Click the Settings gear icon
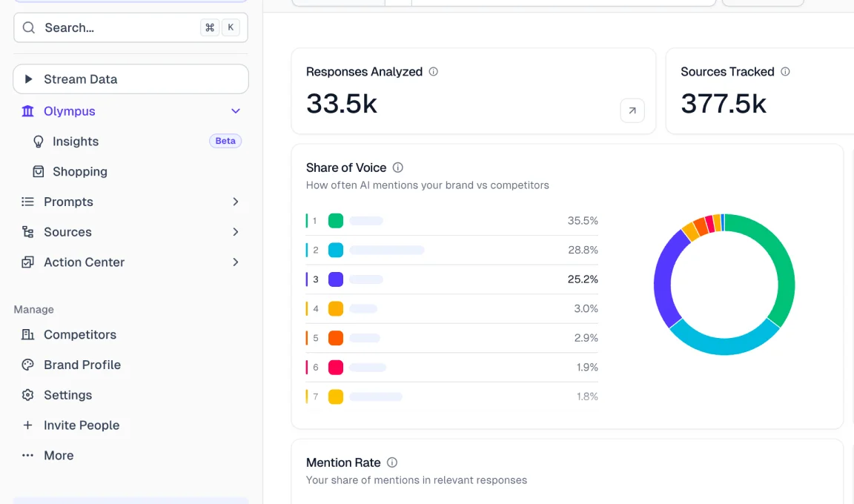Screen dimensions: 854x504 28,395
